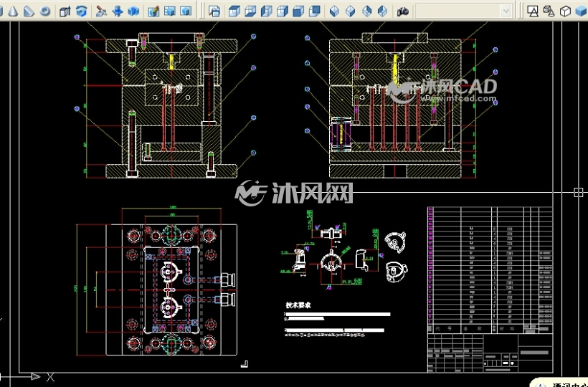Select the Cone solid tool
The height and width of the screenshot is (387, 588).
pos(13,11)
